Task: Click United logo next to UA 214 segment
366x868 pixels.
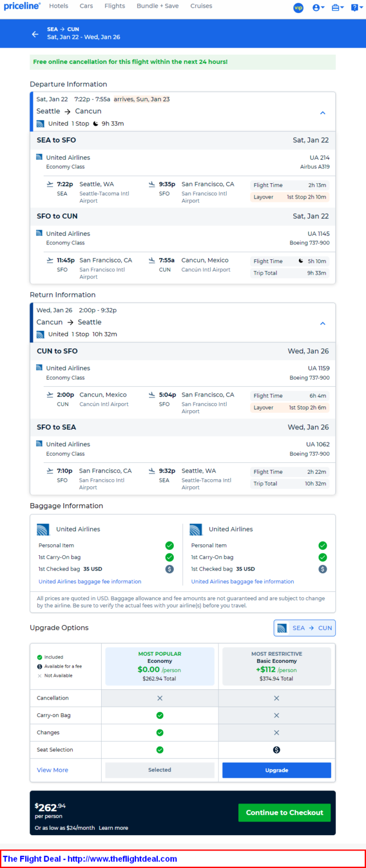Action: [39, 157]
